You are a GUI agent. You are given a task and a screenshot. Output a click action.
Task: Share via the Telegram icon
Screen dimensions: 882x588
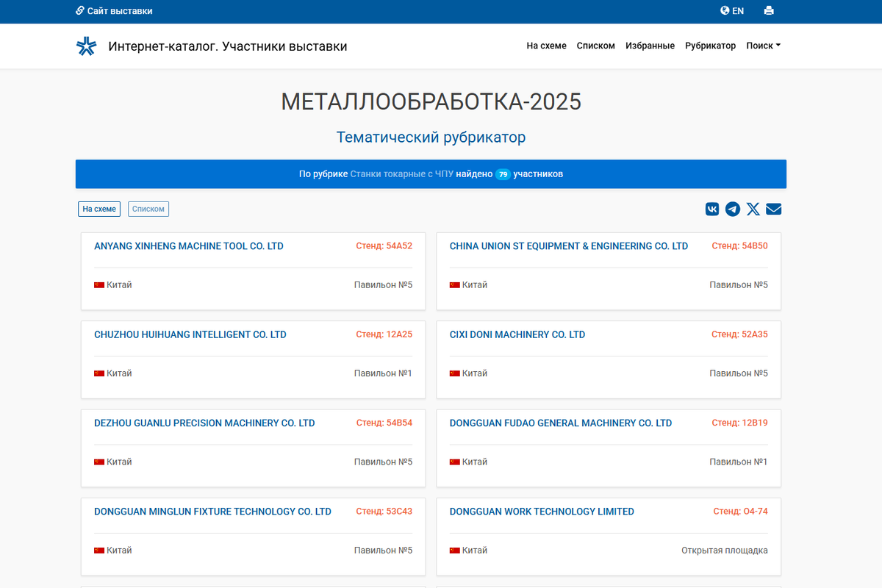732,209
